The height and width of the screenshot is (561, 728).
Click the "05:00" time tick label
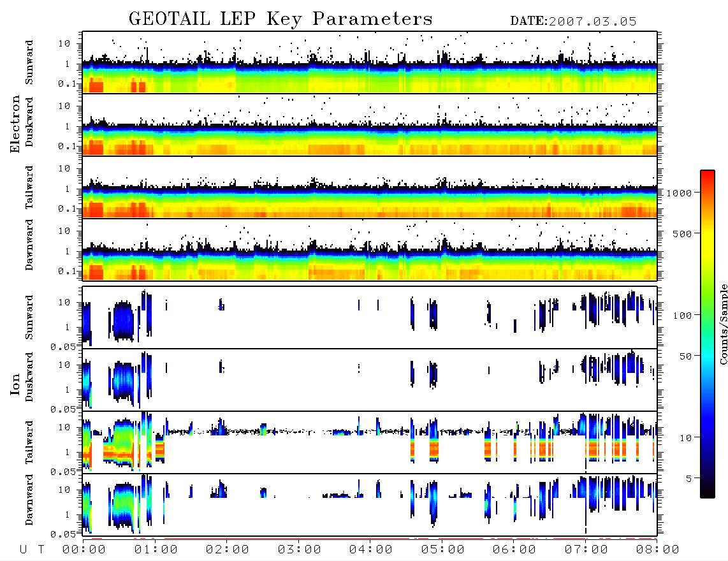(443, 550)
